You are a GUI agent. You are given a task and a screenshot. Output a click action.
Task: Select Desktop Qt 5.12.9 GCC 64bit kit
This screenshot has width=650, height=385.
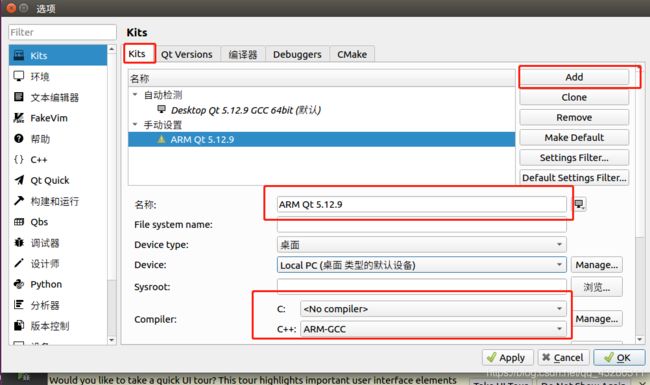coord(246,110)
